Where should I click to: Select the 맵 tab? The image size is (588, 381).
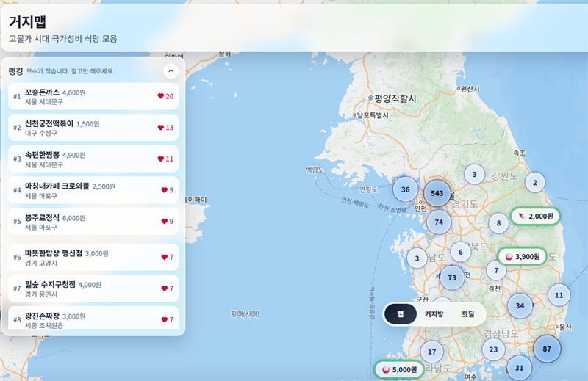[401, 314]
